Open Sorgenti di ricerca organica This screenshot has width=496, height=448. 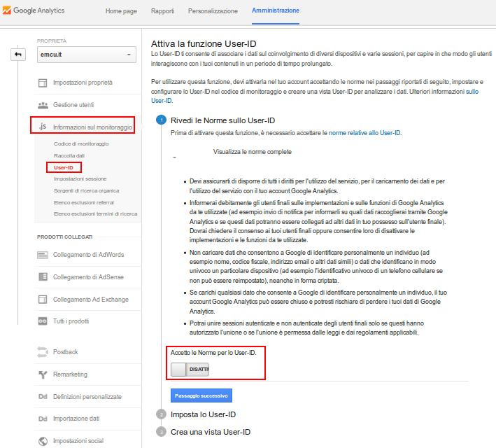click(x=86, y=190)
